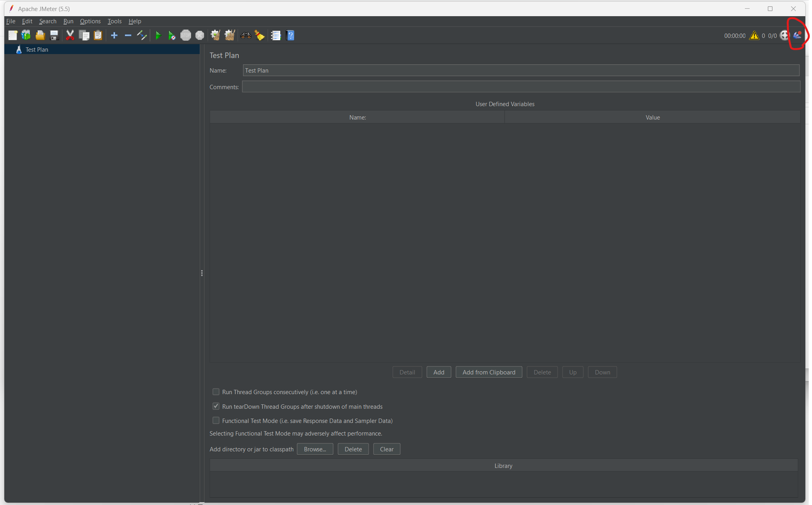Viewport: 812px width, 505px height.
Task: Click the panel splitter dots handle
Action: [202, 273]
